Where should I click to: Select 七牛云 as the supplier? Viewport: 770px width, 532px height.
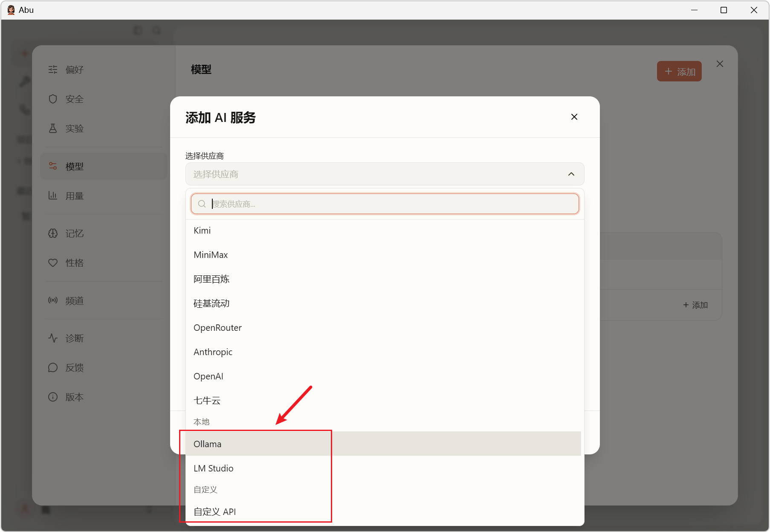point(383,401)
